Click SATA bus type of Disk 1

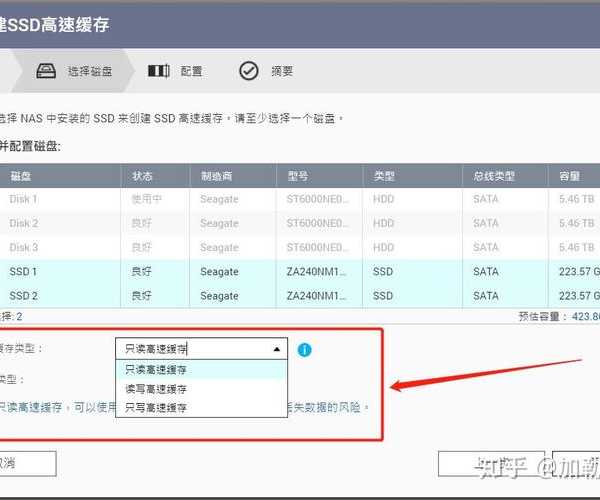486,199
